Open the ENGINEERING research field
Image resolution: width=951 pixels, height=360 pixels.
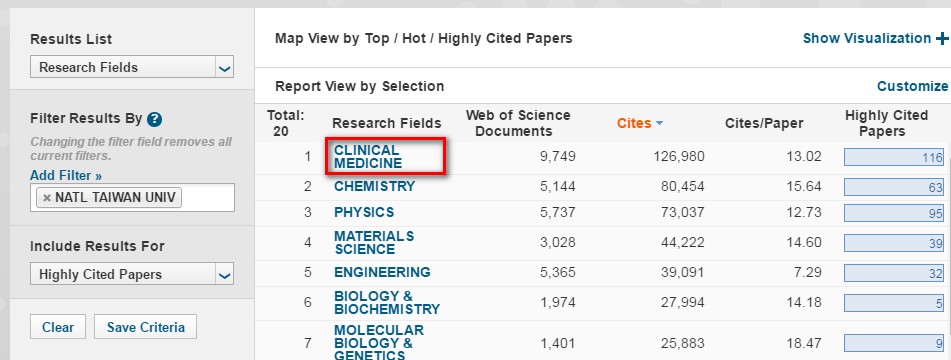[x=382, y=272]
